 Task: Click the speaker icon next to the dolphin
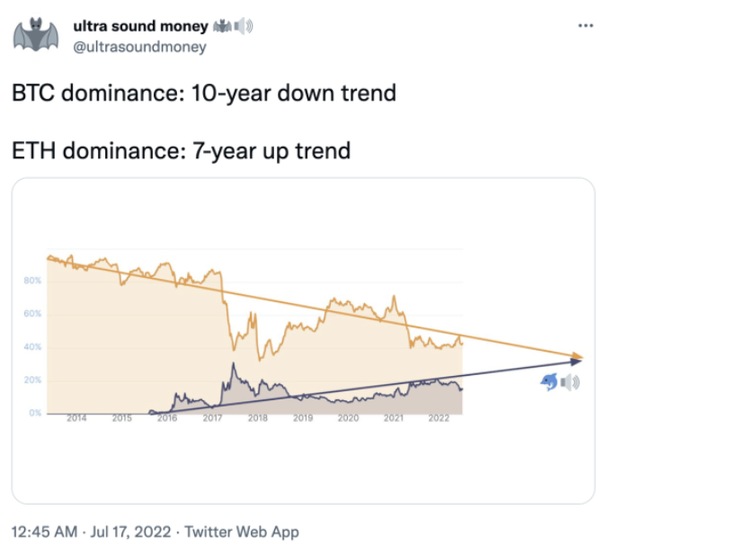pyautogui.click(x=570, y=383)
